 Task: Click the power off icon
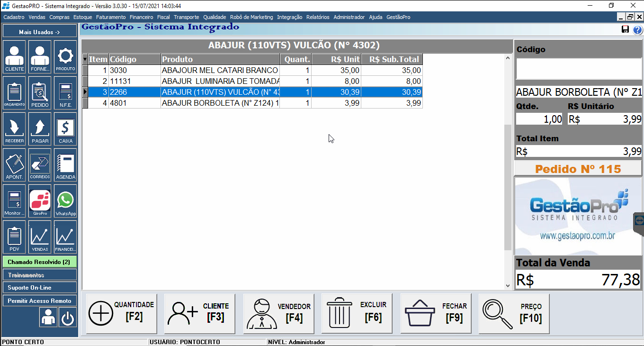coord(68,317)
